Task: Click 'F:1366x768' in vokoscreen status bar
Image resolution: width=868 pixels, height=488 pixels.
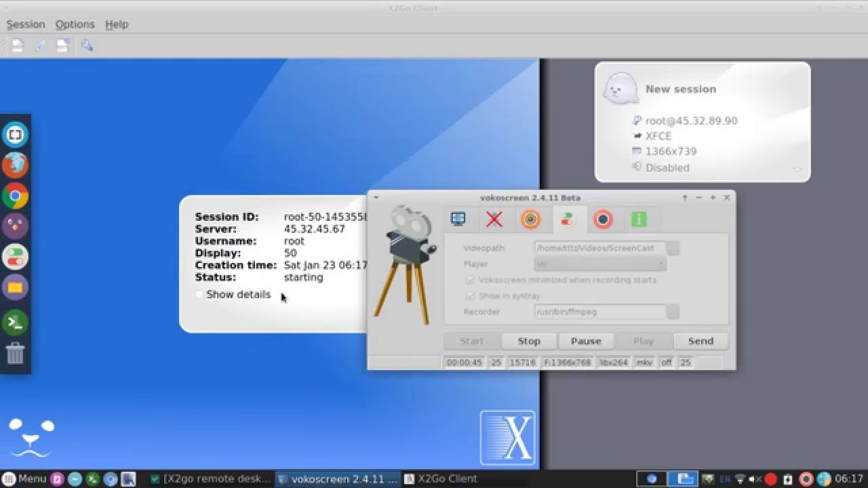Action: click(568, 363)
